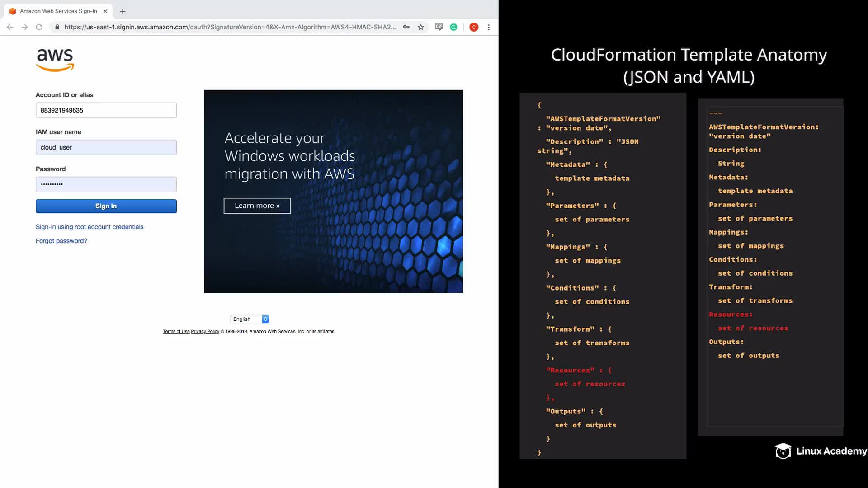Close the Amazon Web Services Sign-In tab
The image size is (868, 488).
(x=105, y=11)
